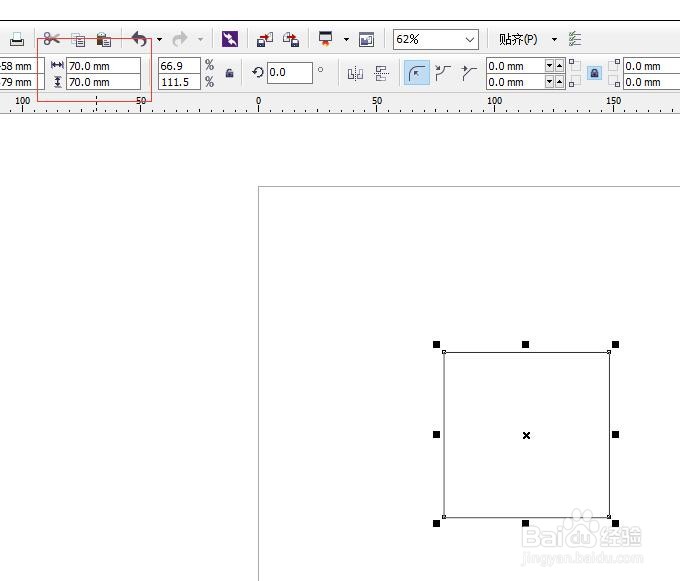680x581 pixels.
Task: Click the bottom-right corner radius field
Action: pos(651,82)
